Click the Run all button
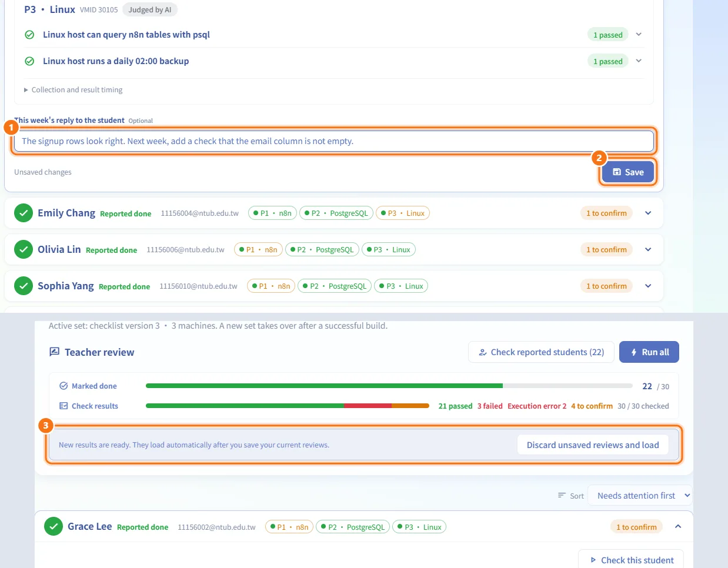Viewport: 728px width, 568px height. [649, 352]
